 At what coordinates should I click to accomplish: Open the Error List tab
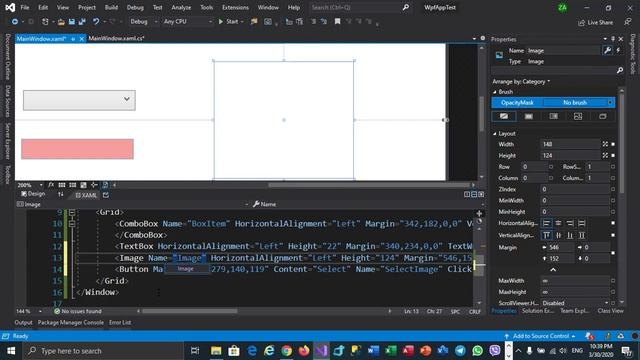120,322
